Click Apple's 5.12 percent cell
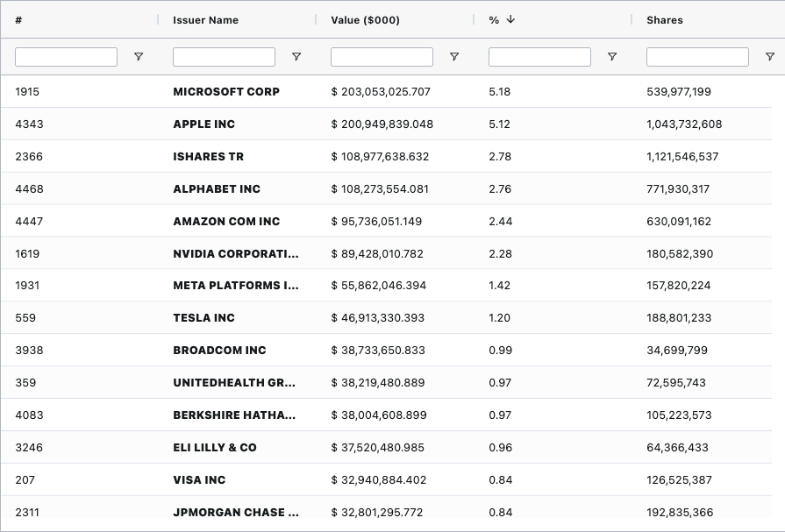Image resolution: width=785 pixels, height=532 pixels. coord(500,124)
